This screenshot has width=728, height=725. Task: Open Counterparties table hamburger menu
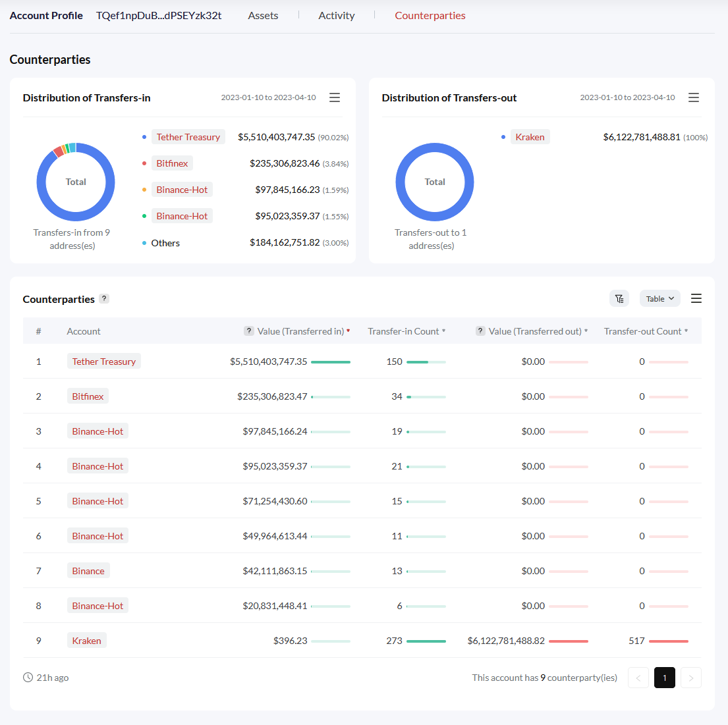pyautogui.click(x=696, y=298)
